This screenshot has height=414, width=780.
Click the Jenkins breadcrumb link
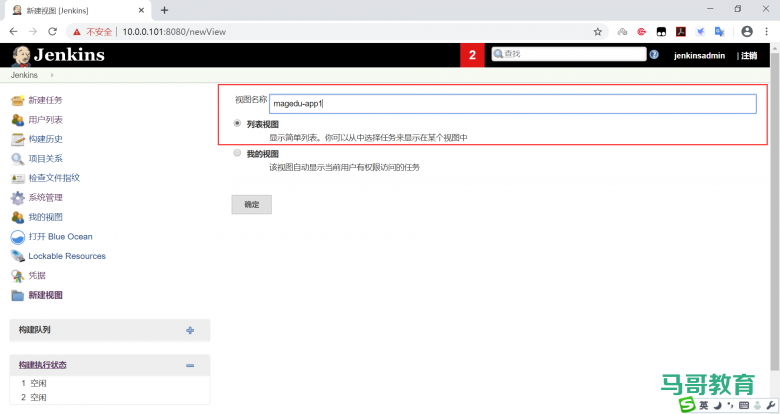point(24,75)
